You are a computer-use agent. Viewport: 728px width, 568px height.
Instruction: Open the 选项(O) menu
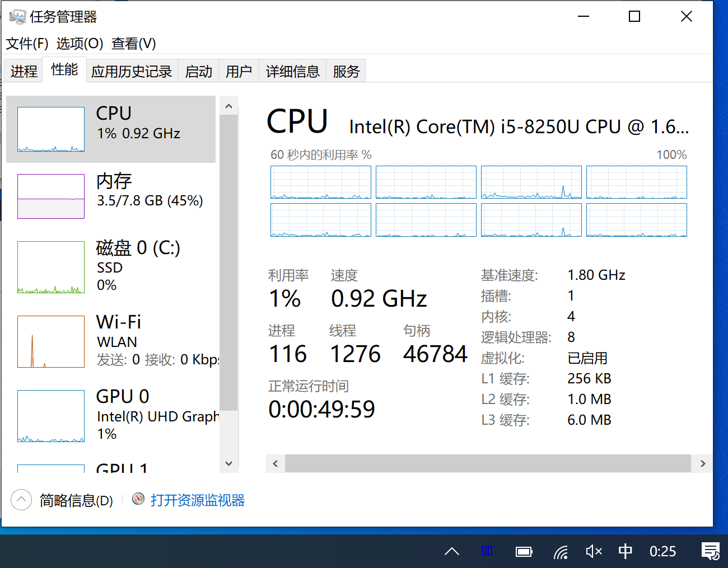80,44
